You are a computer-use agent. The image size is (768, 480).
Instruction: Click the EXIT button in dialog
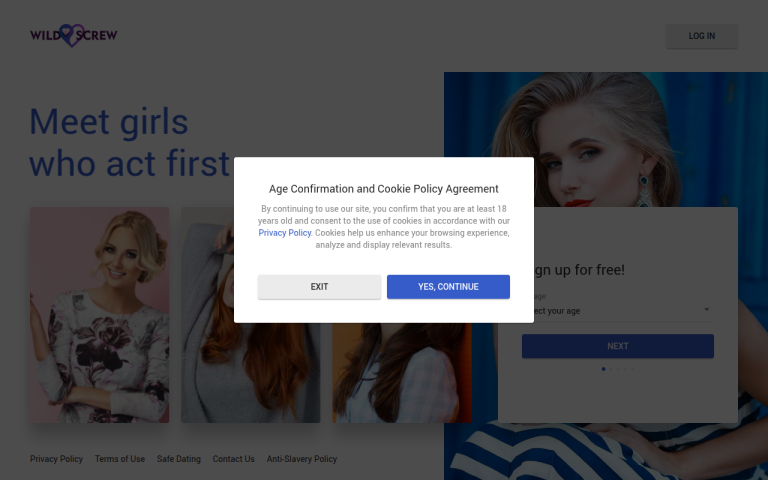tap(319, 287)
